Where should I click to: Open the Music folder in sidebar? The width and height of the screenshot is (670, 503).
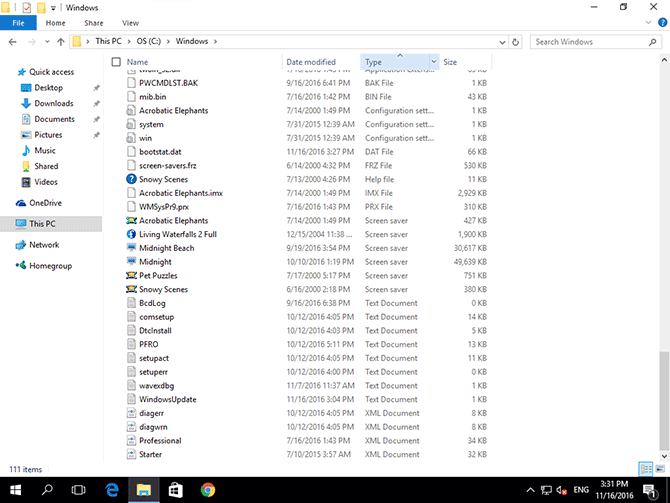coord(45,150)
